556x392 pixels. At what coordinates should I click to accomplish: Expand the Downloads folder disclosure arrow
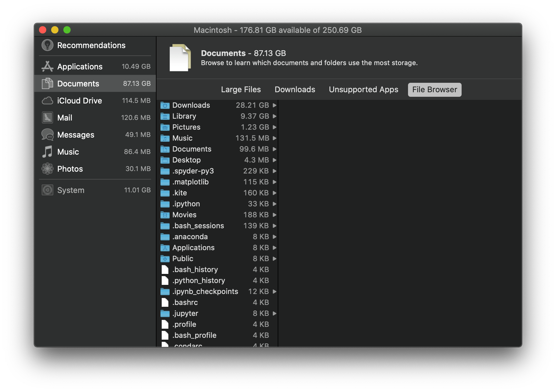[x=274, y=105]
